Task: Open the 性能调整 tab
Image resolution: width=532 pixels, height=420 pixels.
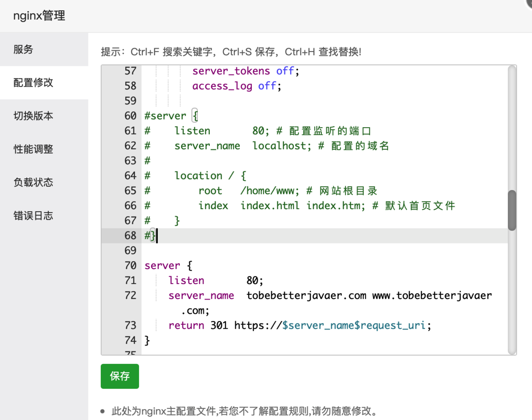Action: click(33, 149)
